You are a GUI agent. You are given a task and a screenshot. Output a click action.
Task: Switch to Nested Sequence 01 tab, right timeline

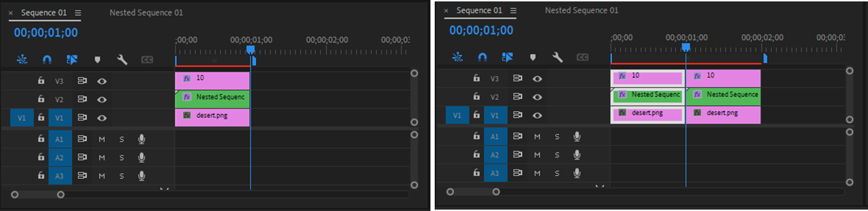tap(582, 10)
